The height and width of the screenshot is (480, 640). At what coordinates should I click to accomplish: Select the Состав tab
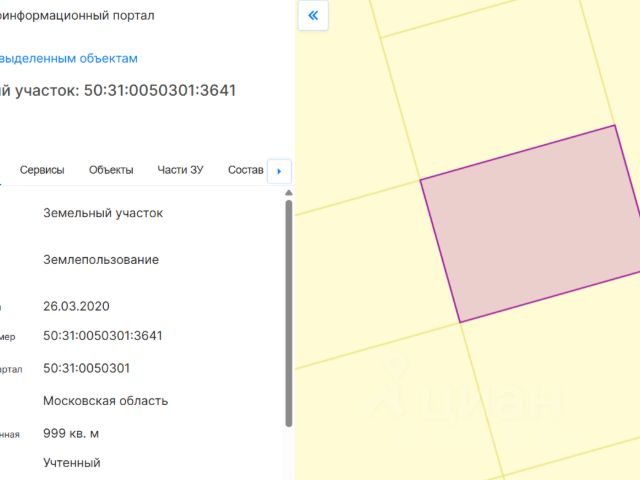pyautogui.click(x=245, y=170)
